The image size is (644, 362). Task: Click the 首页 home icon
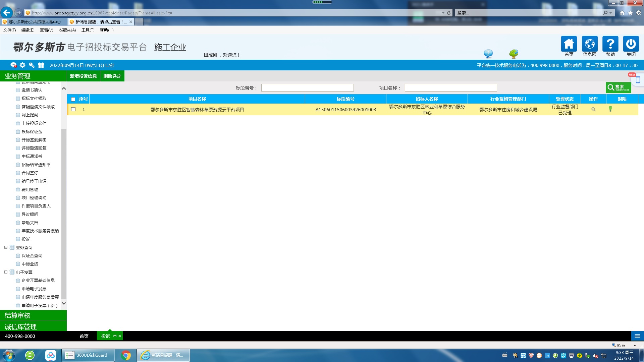click(569, 44)
